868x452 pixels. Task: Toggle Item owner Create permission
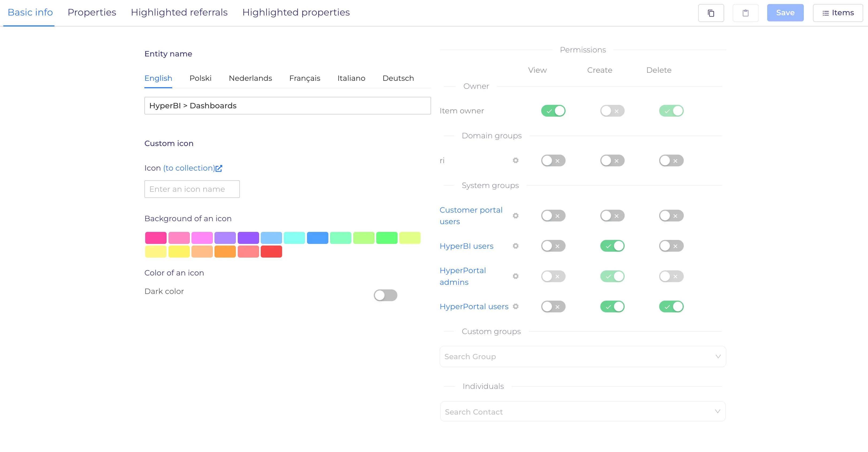tap(612, 111)
